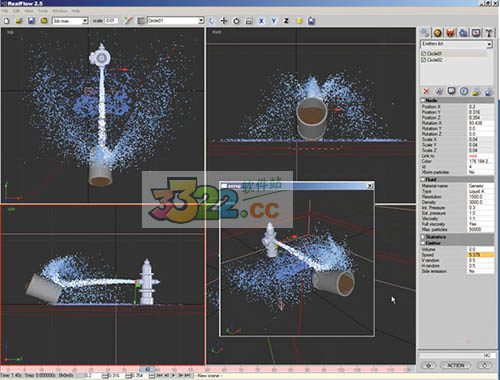Switch to the blue objects panel tab

coord(463,33)
